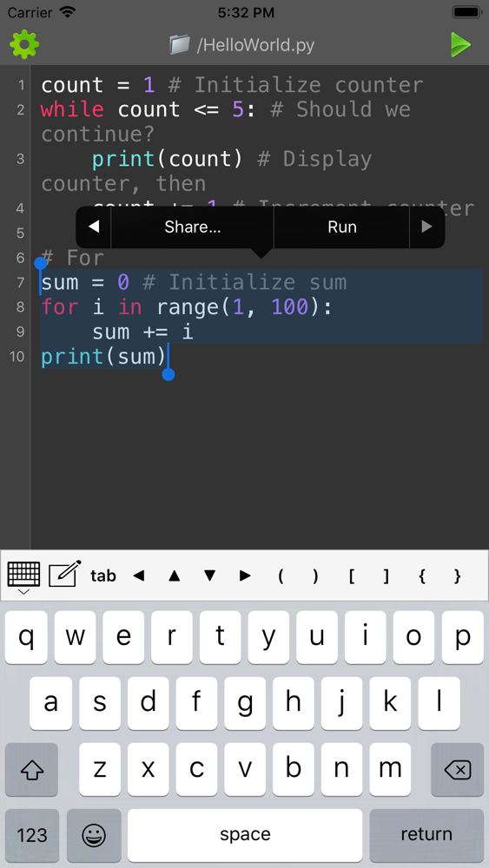Tap the t key
489x868 pixels.
pyautogui.click(x=221, y=637)
